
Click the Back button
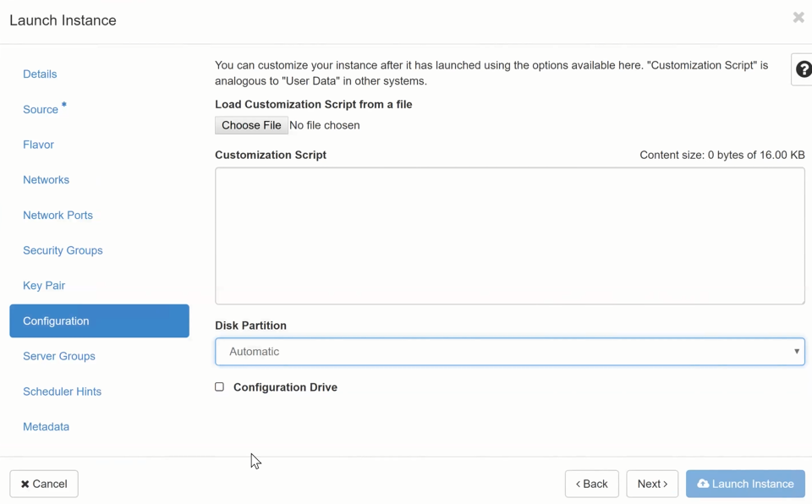(x=591, y=484)
